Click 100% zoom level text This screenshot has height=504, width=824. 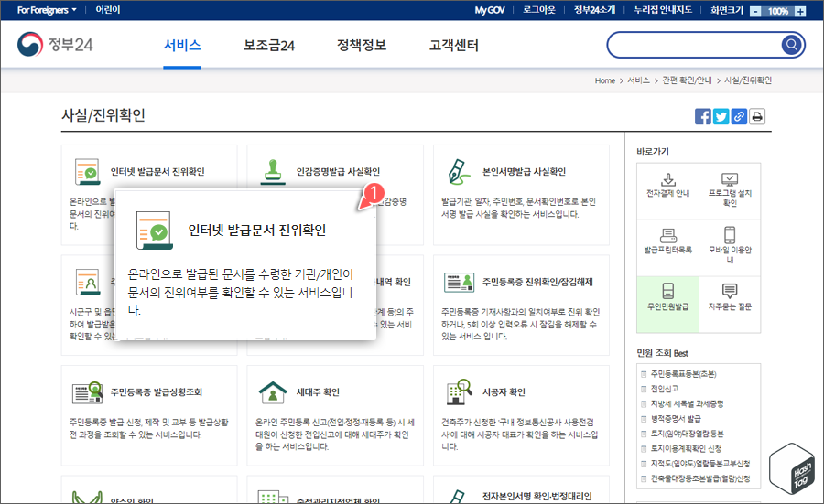[x=777, y=12]
